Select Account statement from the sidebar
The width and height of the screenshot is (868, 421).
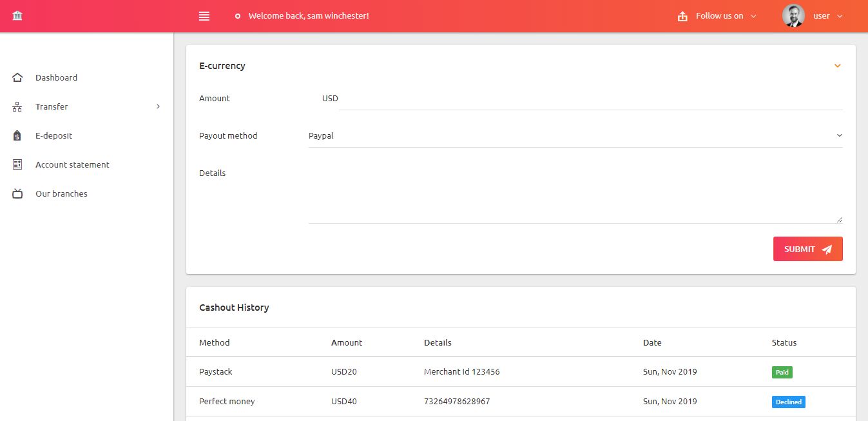(x=72, y=164)
